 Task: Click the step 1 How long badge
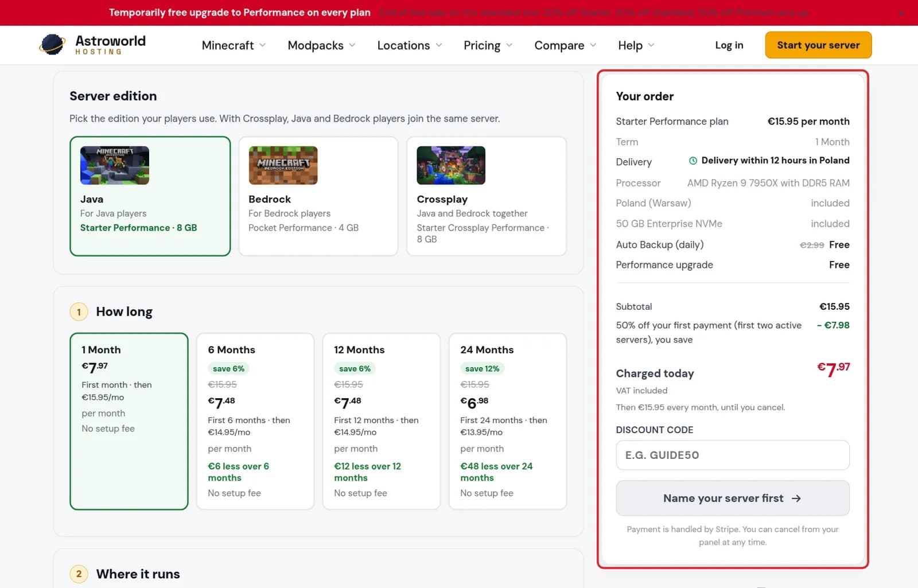point(79,312)
